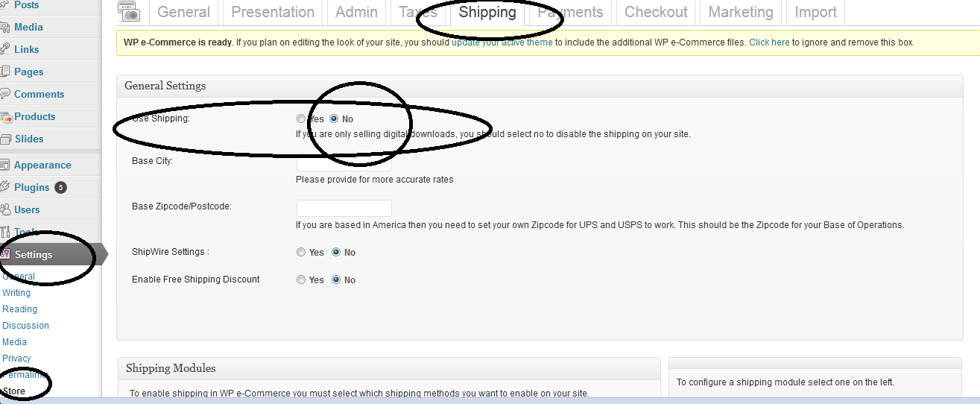Click the Users icon in sidebar
This screenshot has height=404, width=980.
click(x=5, y=209)
